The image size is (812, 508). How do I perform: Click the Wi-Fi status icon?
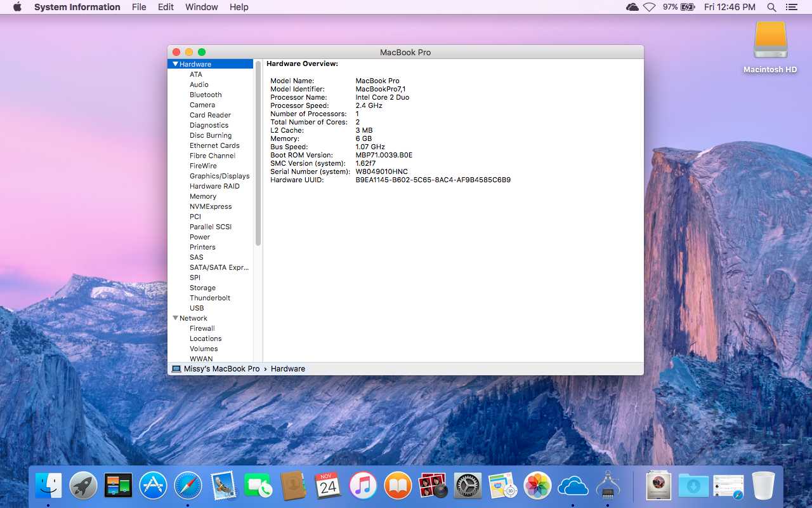click(x=649, y=7)
